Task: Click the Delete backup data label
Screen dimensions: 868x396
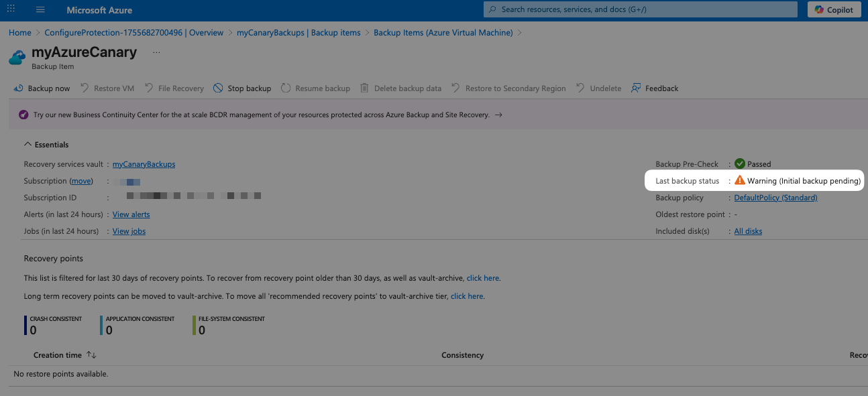Action: 408,88
